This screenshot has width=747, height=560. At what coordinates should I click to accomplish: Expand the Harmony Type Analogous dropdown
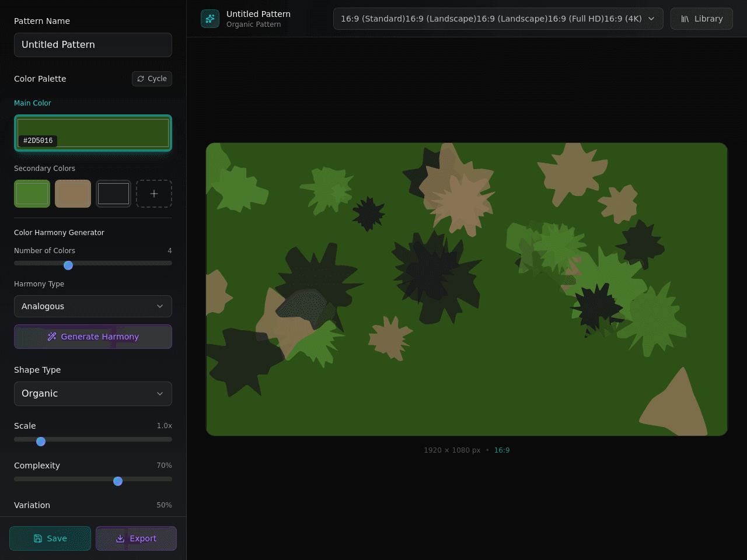(x=93, y=306)
